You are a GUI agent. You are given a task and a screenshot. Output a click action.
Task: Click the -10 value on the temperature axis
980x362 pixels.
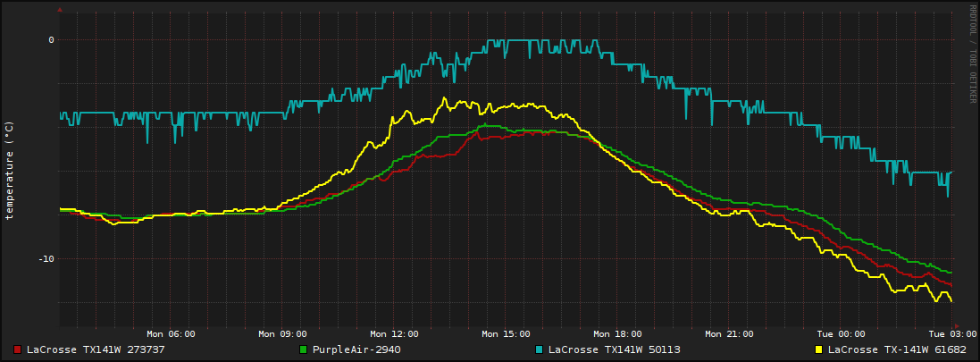click(x=46, y=259)
